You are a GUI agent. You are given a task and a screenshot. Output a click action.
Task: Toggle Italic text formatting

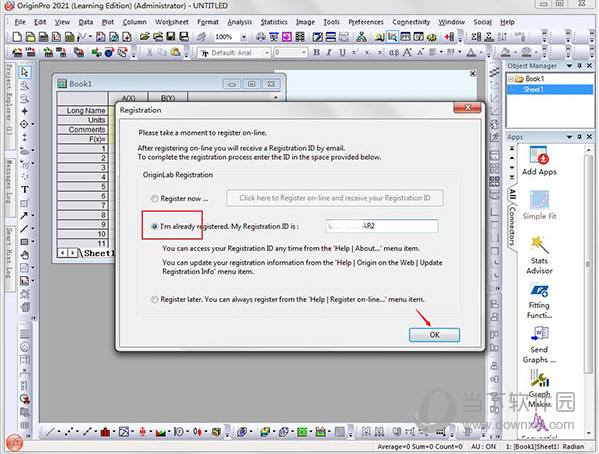point(329,52)
